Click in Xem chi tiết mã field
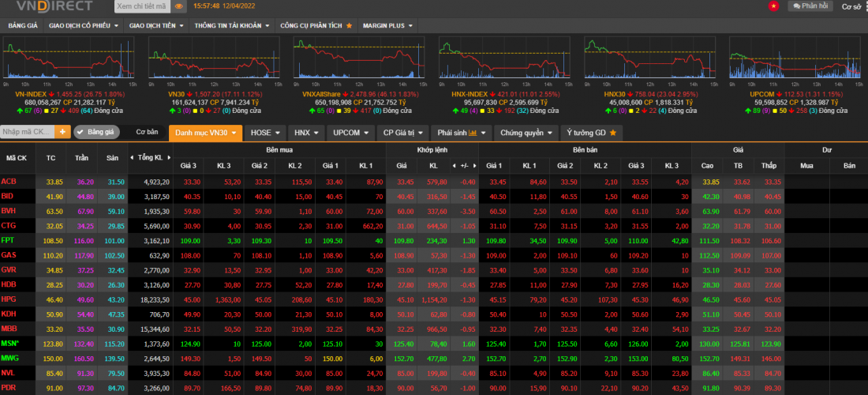 point(142,6)
